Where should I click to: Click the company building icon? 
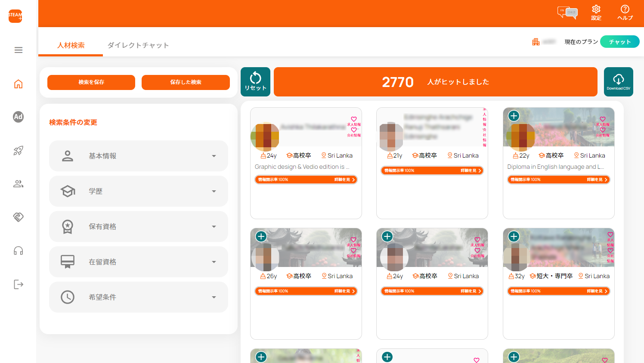click(x=536, y=42)
